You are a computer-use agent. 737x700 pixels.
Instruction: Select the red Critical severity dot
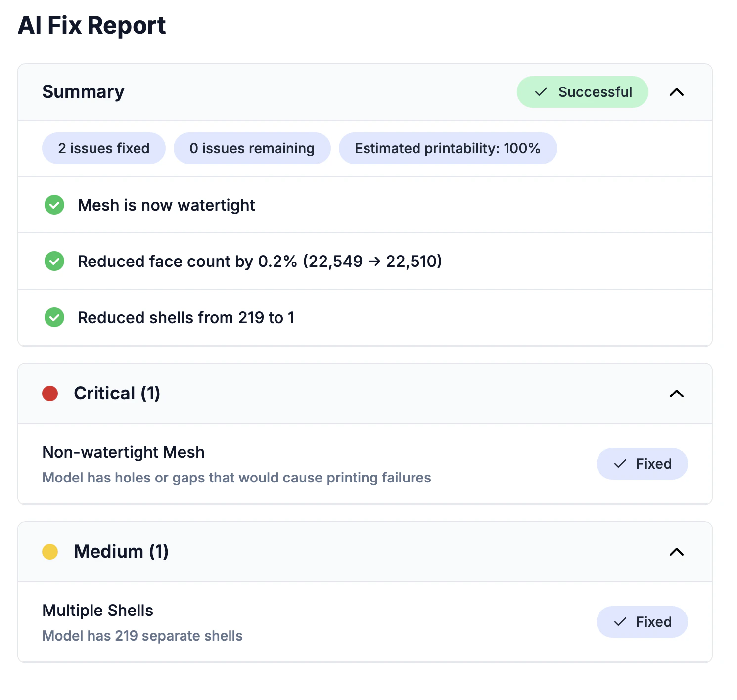50,394
